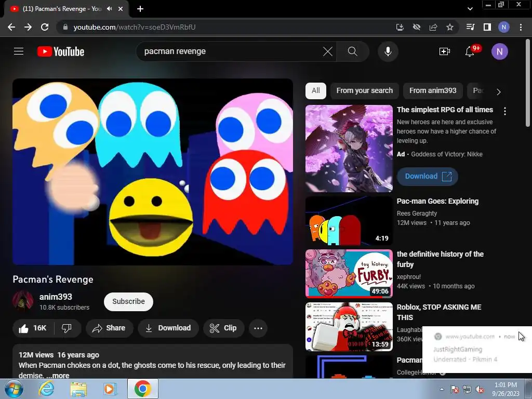Viewport: 532px width, 399px height.
Task: Click the Chrome icon in the taskbar
Action: [142, 389]
